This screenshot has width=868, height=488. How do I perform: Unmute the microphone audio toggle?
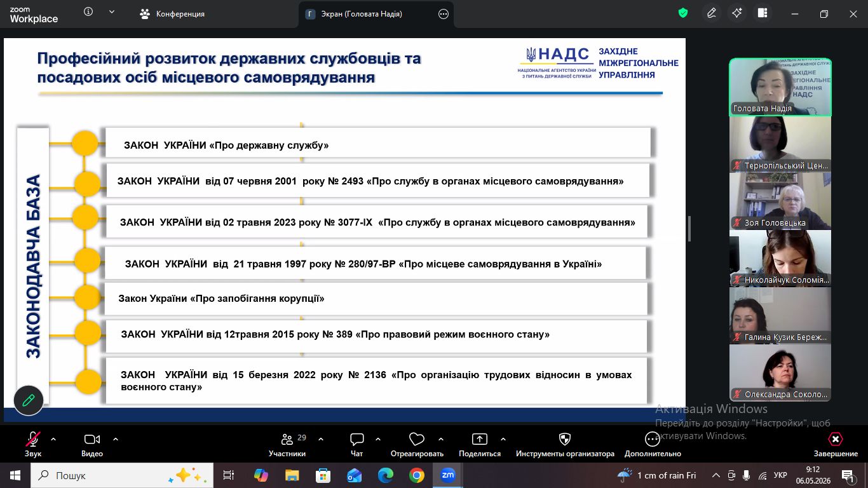click(33, 440)
